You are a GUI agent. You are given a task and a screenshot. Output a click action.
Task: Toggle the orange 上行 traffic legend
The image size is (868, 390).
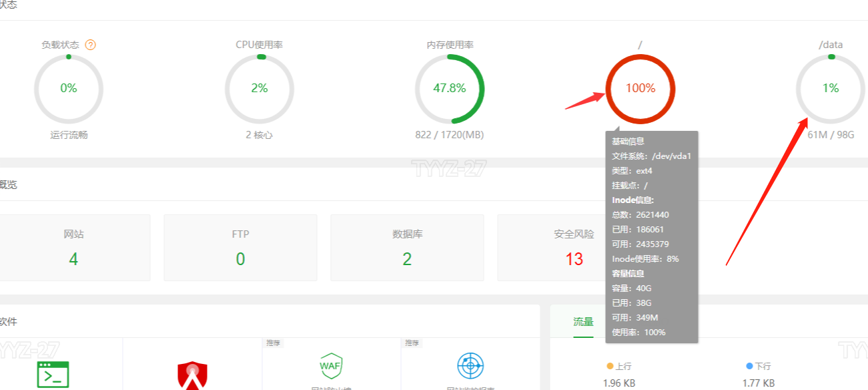(x=619, y=367)
